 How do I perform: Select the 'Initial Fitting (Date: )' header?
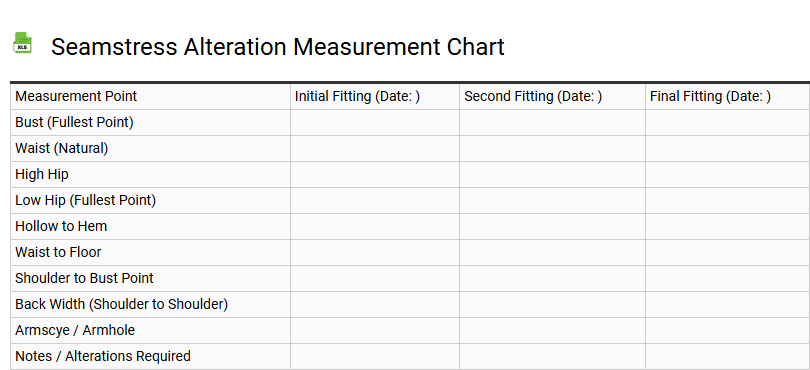375,96
